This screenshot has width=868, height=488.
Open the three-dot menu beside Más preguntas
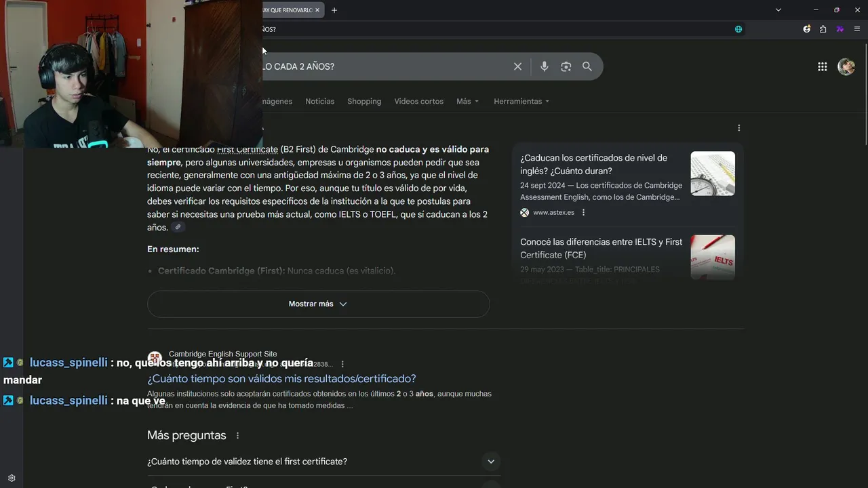tap(237, 435)
